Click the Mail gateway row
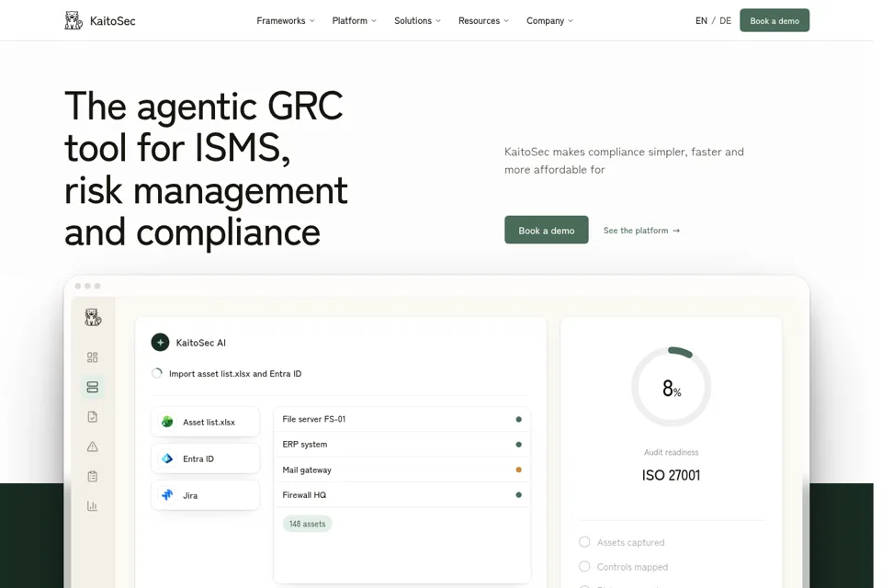Screen dimensions: 882x588 click(x=401, y=469)
